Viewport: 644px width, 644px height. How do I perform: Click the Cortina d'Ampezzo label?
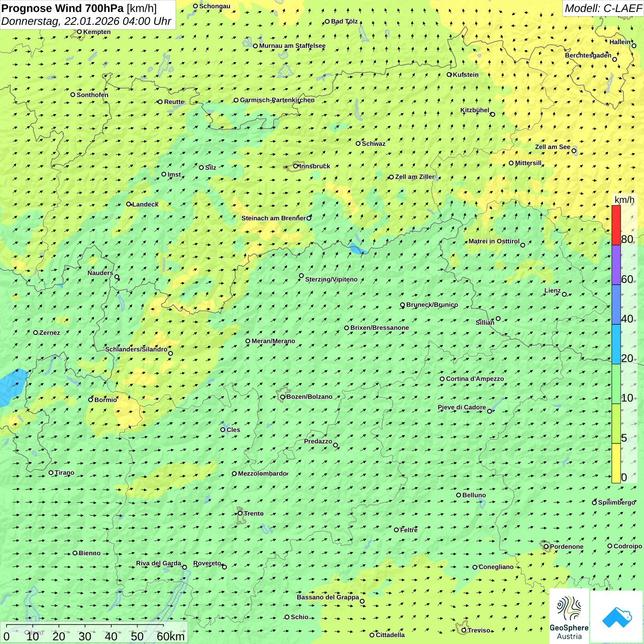475,379
